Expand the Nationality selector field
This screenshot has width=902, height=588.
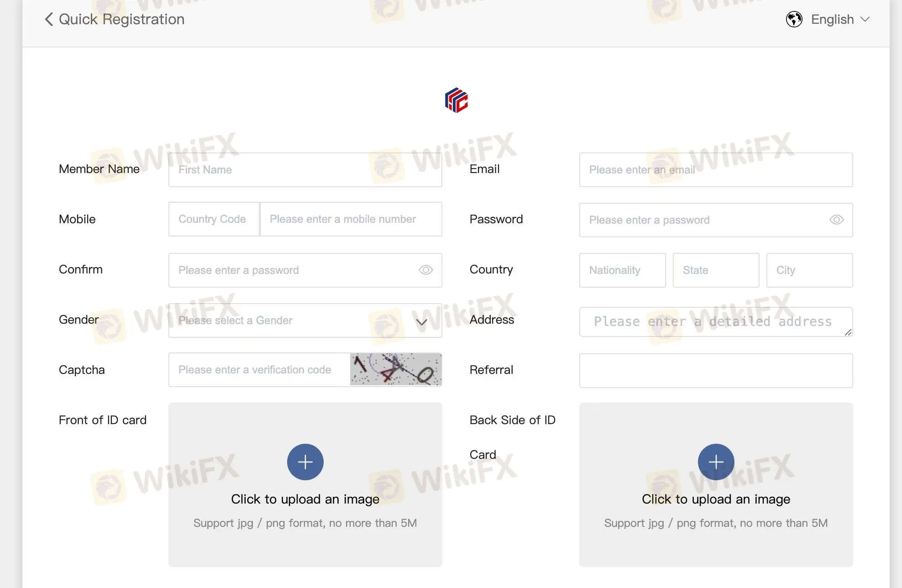(622, 270)
